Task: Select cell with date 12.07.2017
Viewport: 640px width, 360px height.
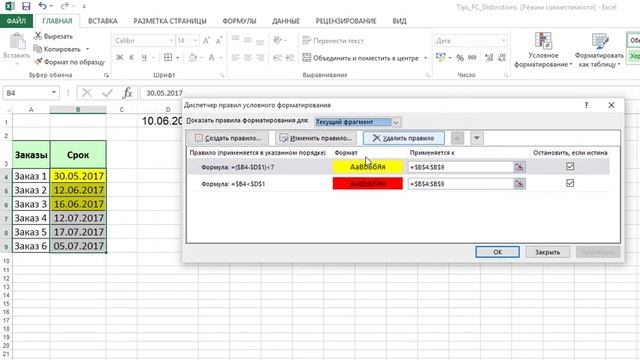Action: pos(78,218)
